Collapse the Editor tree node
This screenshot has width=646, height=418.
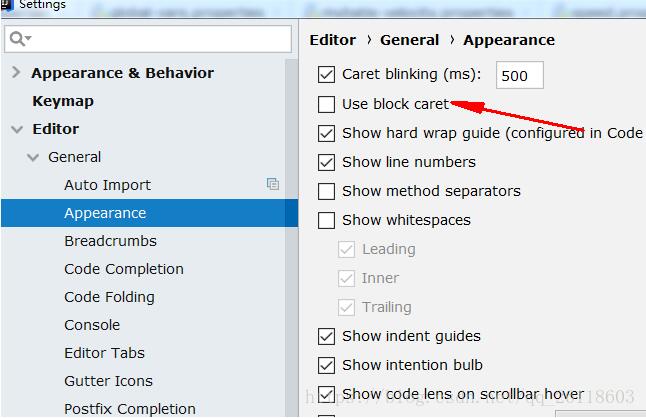(16, 129)
